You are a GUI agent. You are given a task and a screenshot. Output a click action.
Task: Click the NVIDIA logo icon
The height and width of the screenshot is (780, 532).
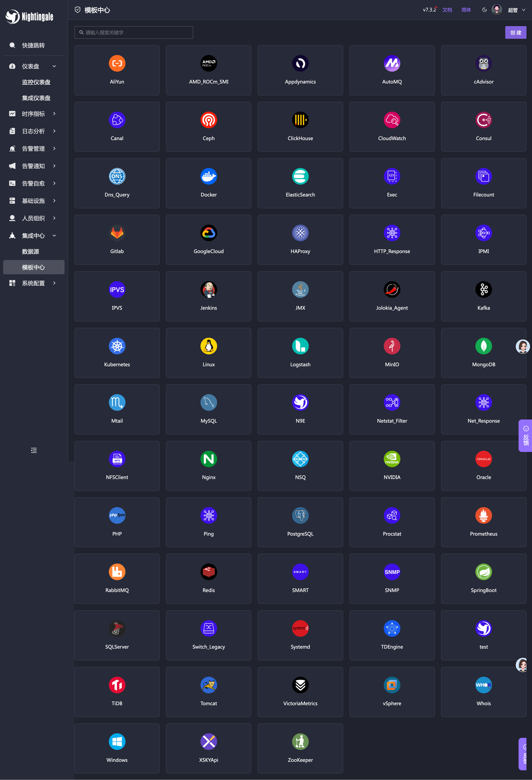point(392,459)
